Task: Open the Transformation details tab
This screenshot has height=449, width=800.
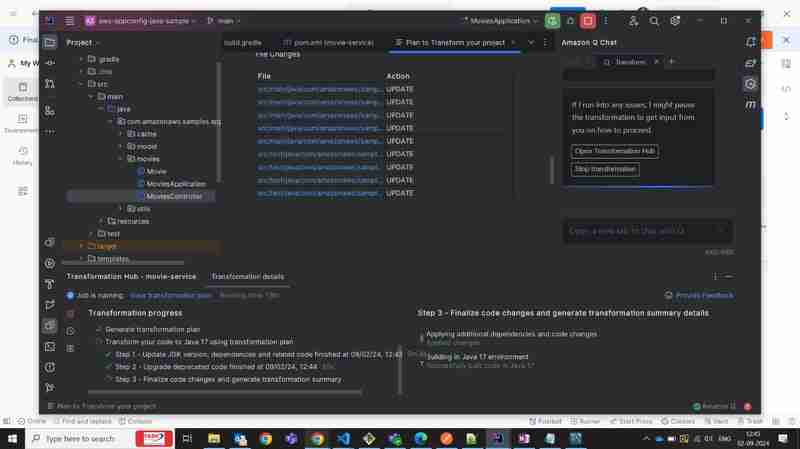Action: pyautogui.click(x=247, y=277)
